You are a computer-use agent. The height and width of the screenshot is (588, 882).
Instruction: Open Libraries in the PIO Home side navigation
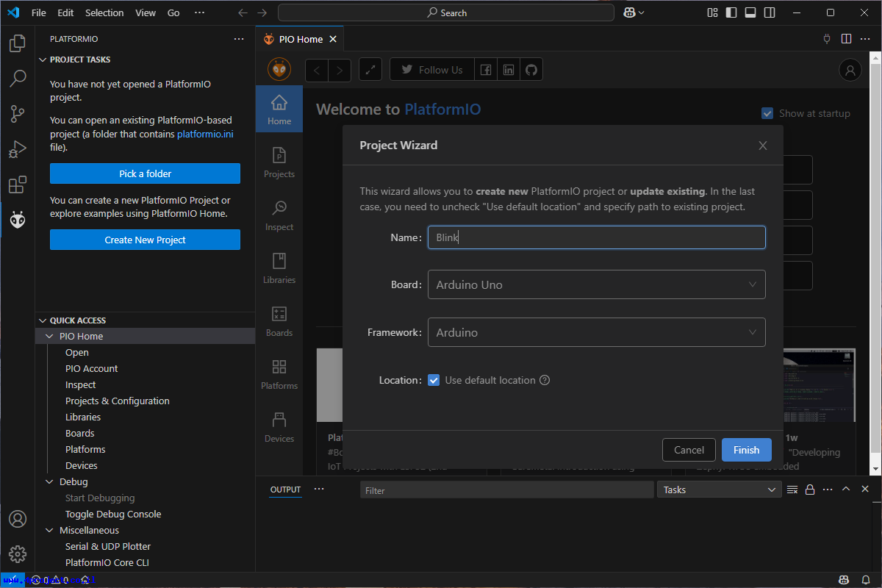279,268
